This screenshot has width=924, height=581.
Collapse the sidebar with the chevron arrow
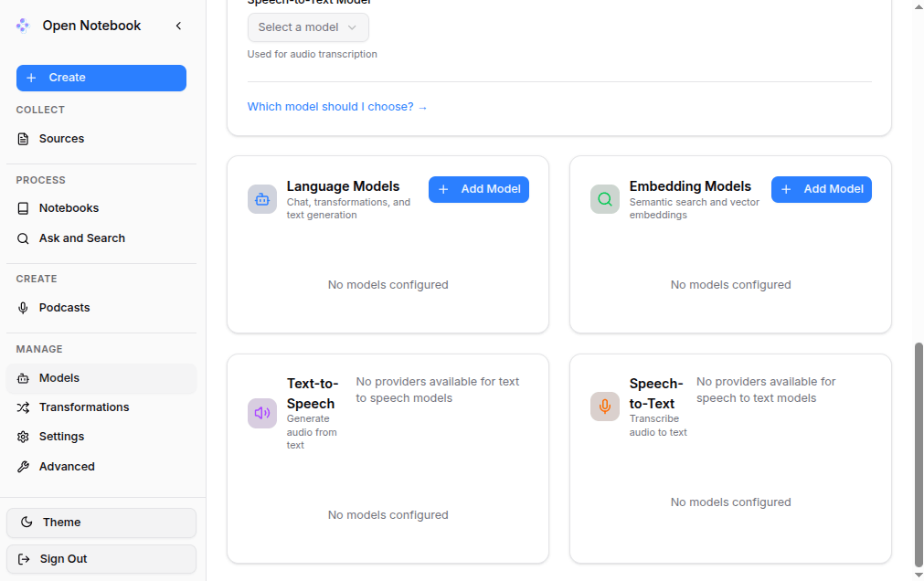(x=178, y=26)
